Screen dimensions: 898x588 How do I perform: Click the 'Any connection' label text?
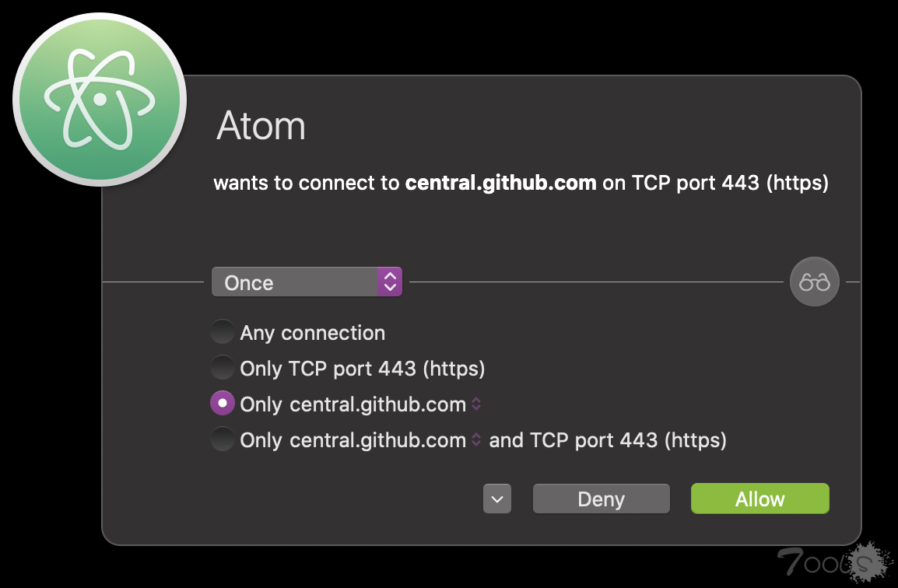(312, 333)
